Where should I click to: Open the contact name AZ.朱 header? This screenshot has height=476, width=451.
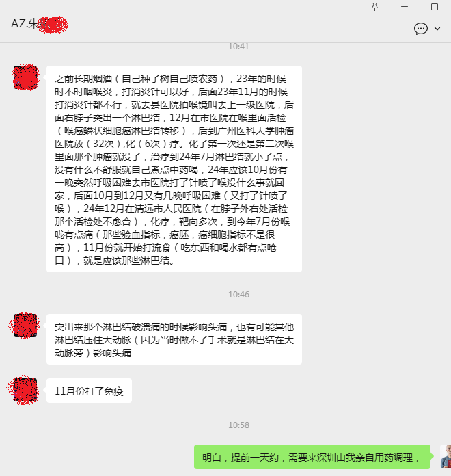39,24
